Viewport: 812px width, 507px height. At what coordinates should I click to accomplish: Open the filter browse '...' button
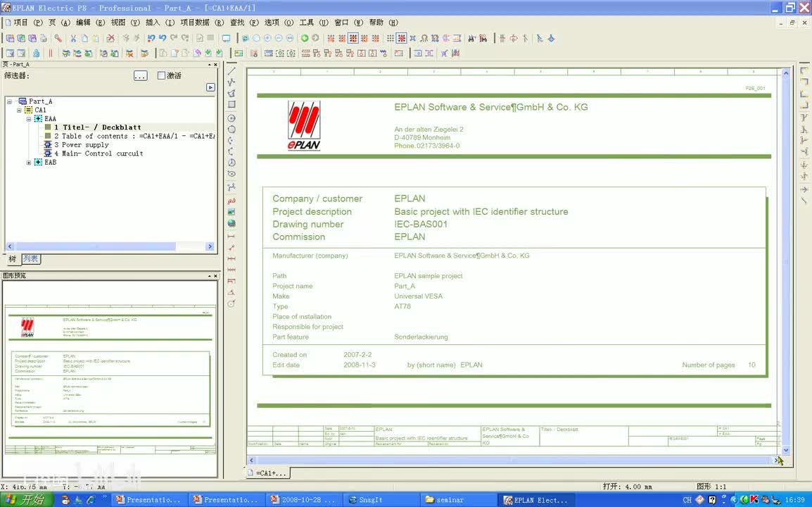tap(140, 75)
